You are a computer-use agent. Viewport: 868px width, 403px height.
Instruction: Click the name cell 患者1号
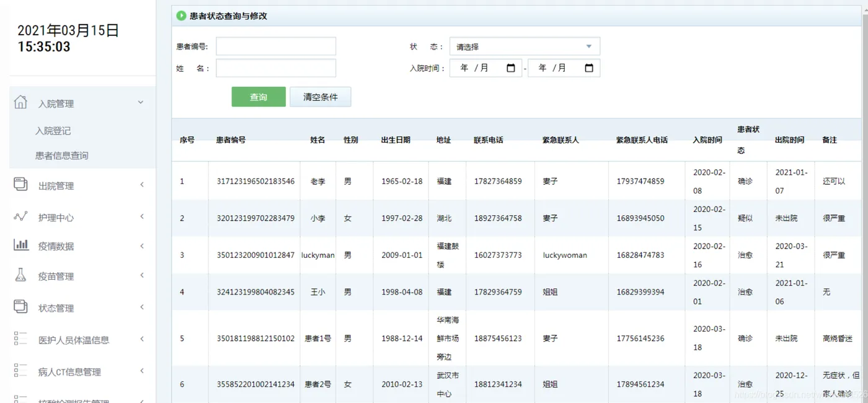coord(318,339)
